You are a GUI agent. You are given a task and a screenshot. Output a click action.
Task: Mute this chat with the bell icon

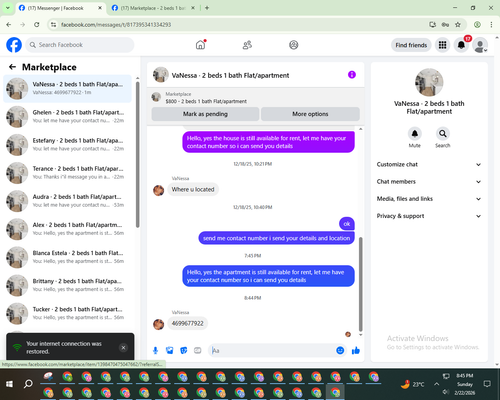(414, 134)
